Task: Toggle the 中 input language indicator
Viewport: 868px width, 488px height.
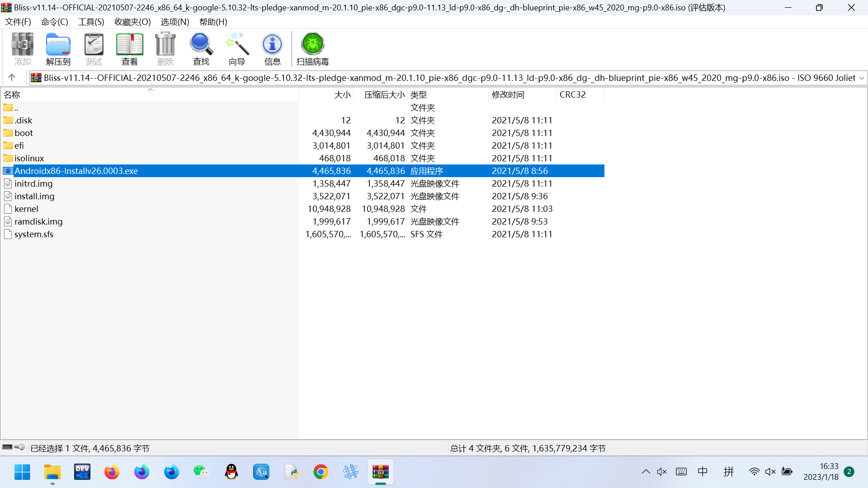Action: pyautogui.click(x=703, y=472)
